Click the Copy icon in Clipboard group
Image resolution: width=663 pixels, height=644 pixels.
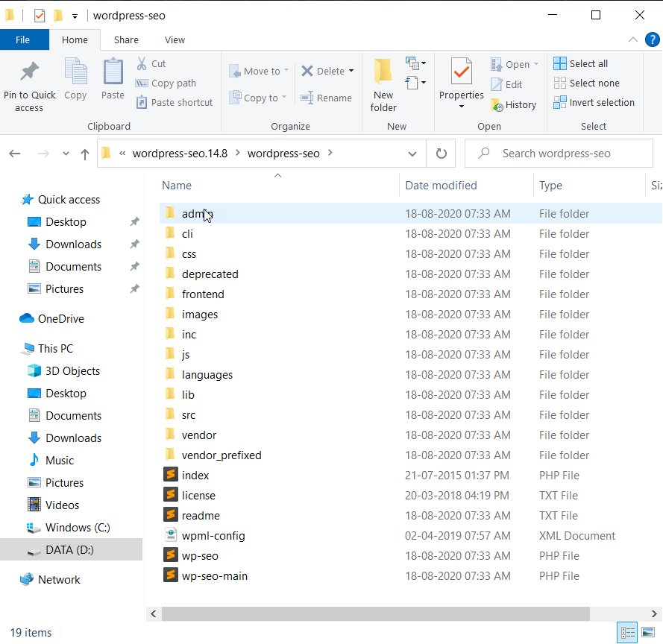[x=75, y=72]
